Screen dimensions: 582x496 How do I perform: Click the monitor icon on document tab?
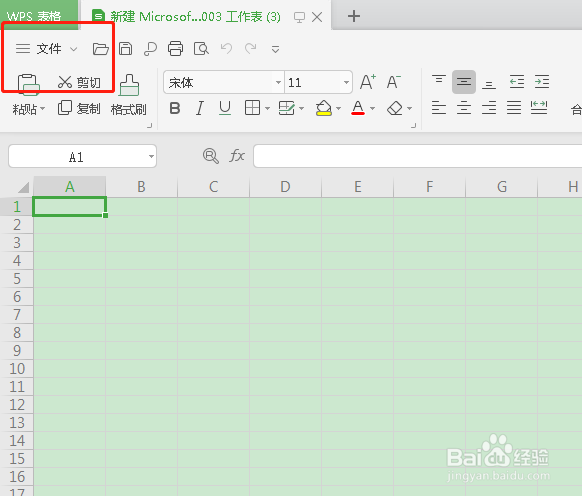click(x=299, y=17)
